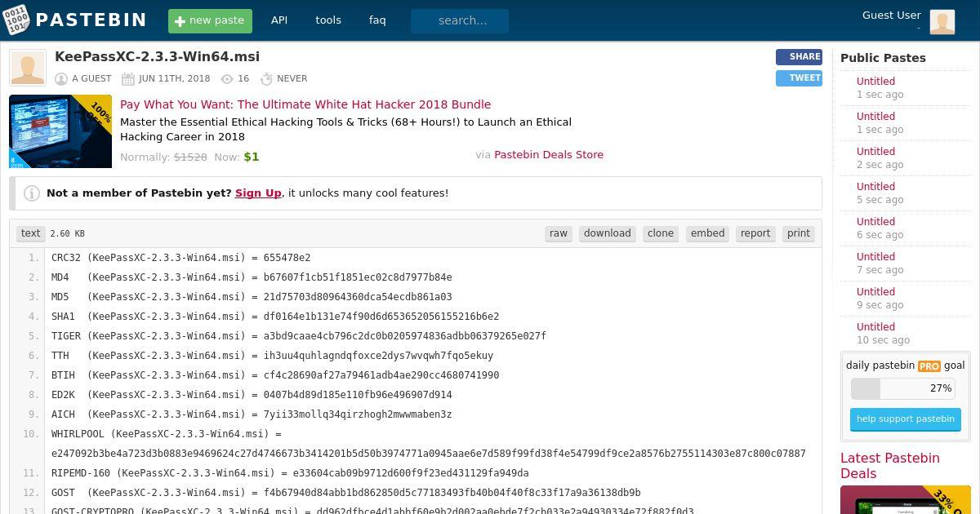Click the PRO badge in daily goal
The image size is (980, 514).
(929, 366)
